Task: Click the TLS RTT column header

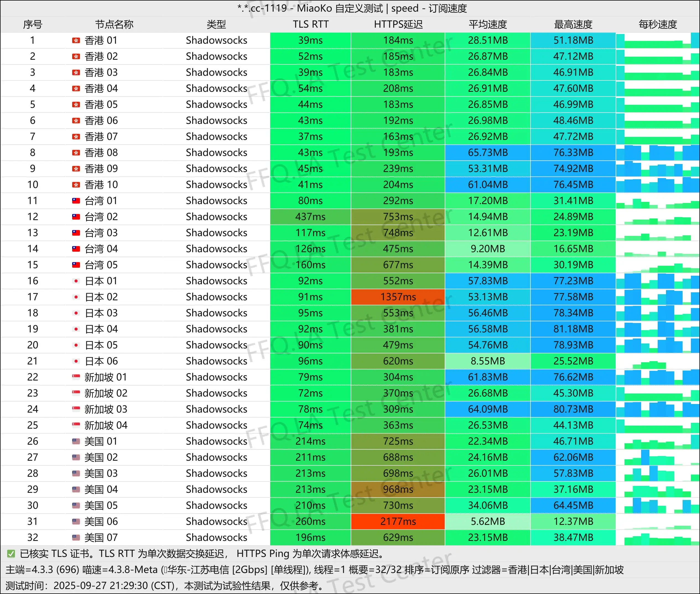Action: 310,24
